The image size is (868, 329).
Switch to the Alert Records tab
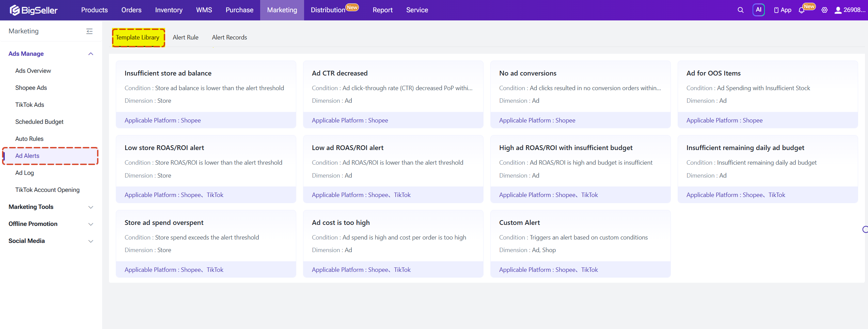click(229, 37)
